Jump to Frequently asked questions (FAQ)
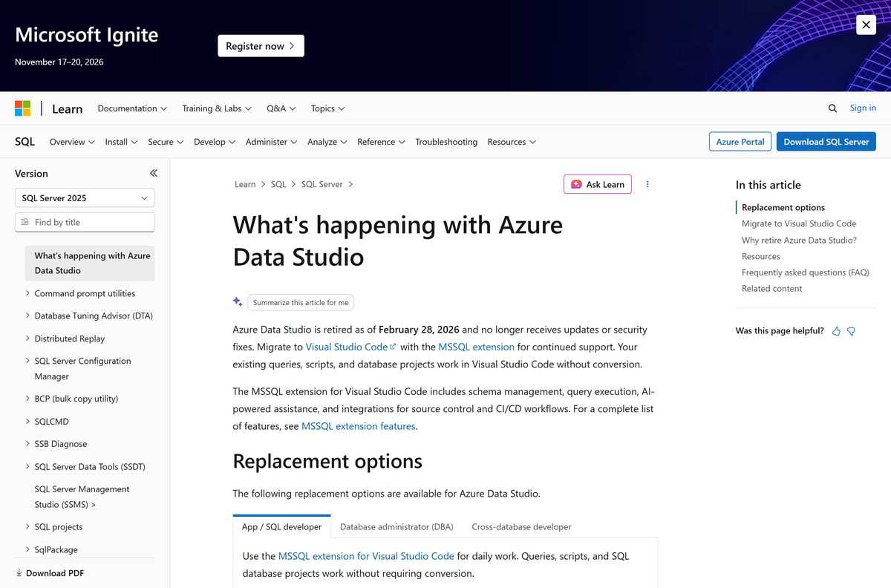The height and width of the screenshot is (588, 891). pyautogui.click(x=806, y=272)
